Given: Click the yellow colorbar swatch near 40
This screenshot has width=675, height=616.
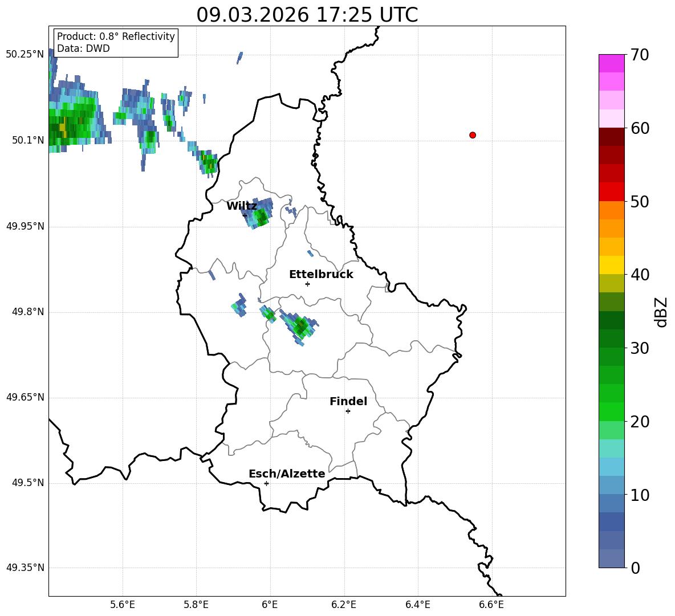Looking at the screenshot, I should click(x=611, y=265).
